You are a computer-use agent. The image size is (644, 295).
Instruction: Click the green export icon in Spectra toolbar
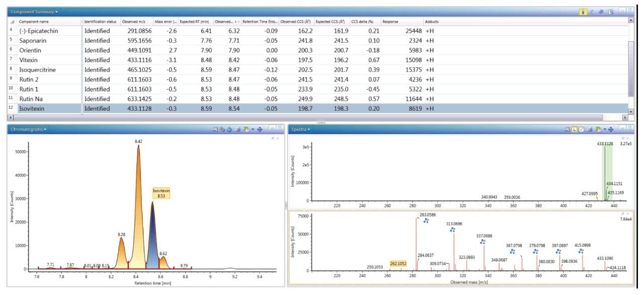click(598, 129)
